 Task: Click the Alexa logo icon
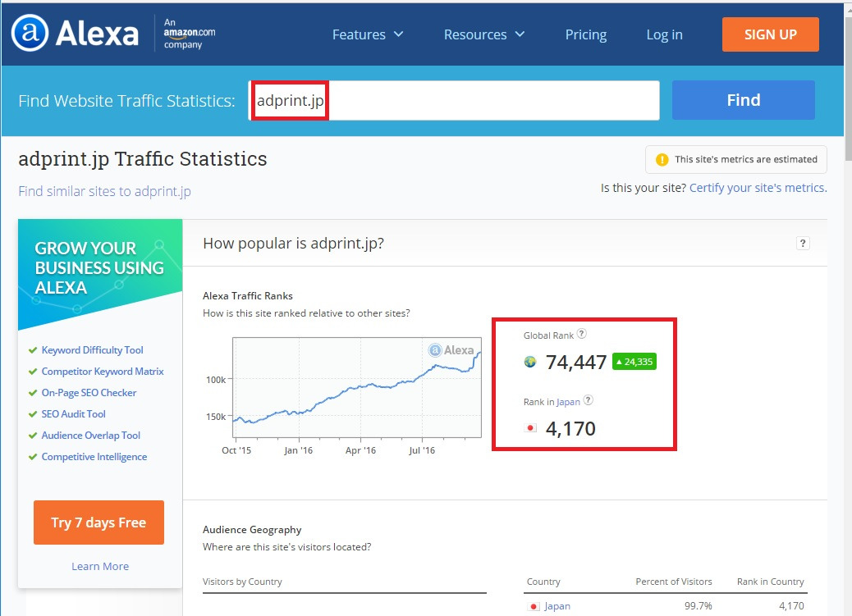pos(30,33)
